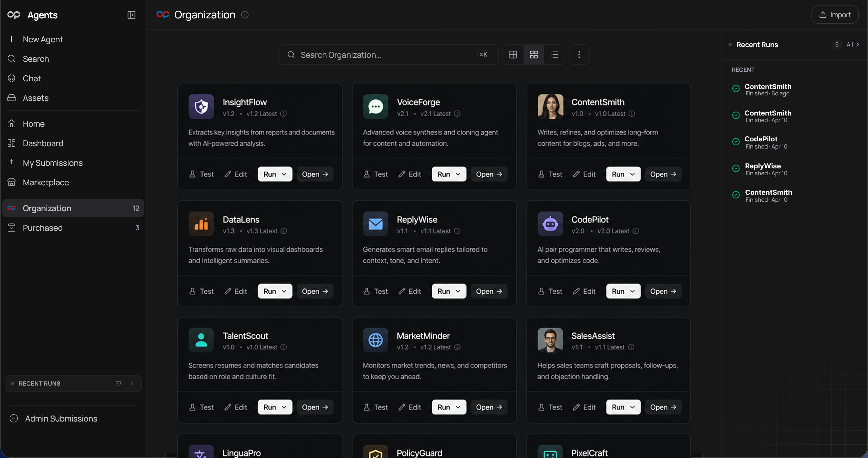Open the CodePilot agent
Image resolution: width=868 pixels, height=458 pixels.
point(663,291)
